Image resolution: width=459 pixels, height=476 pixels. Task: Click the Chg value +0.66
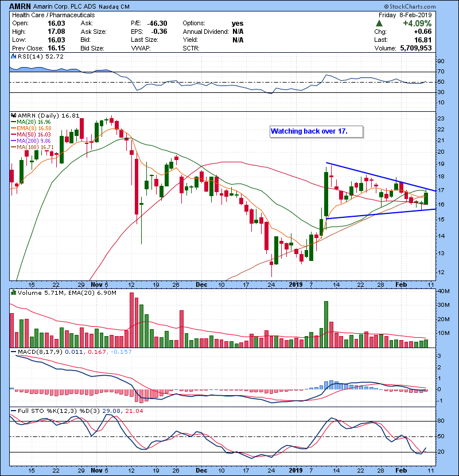422,32
